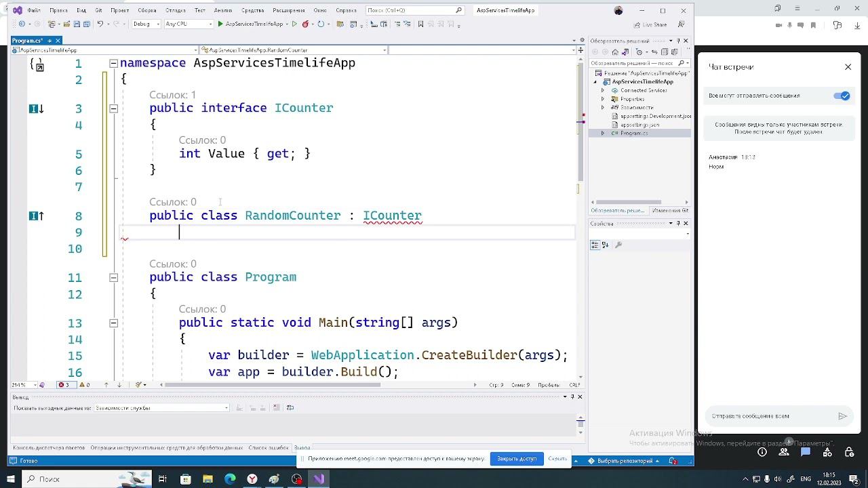Collapse the ICounter interface code block

(x=113, y=108)
